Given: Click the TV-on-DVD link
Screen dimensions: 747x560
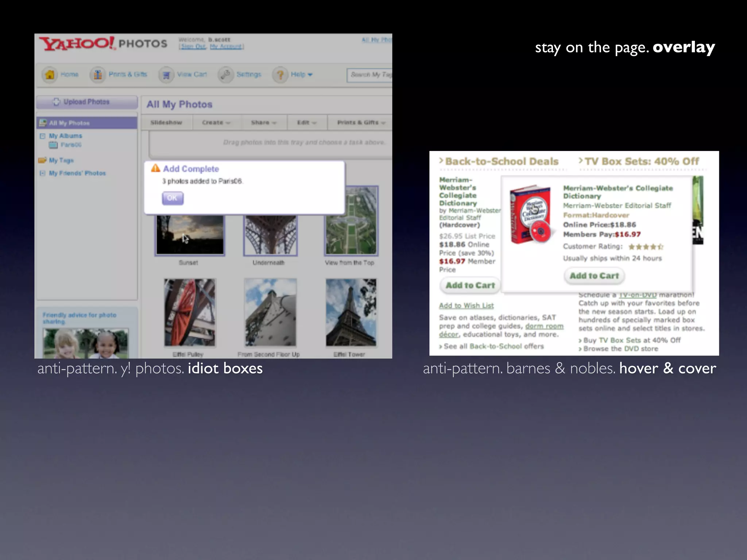Looking at the screenshot, I should pos(638,295).
